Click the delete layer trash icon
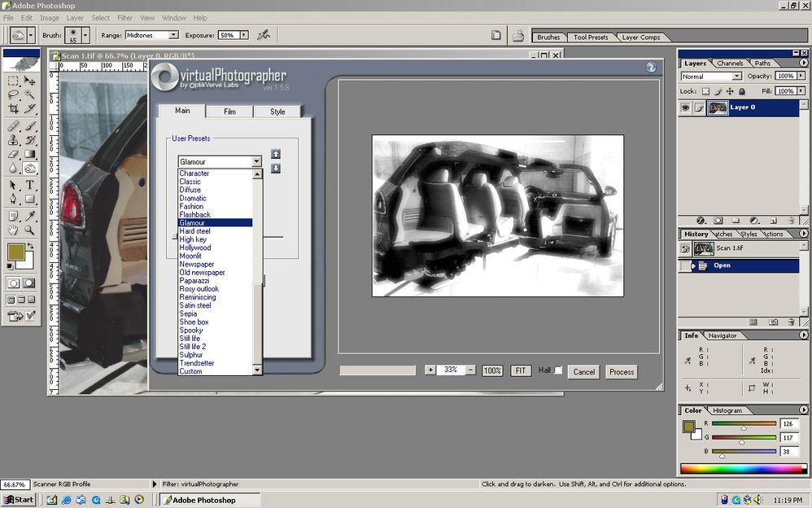 (791, 221)
